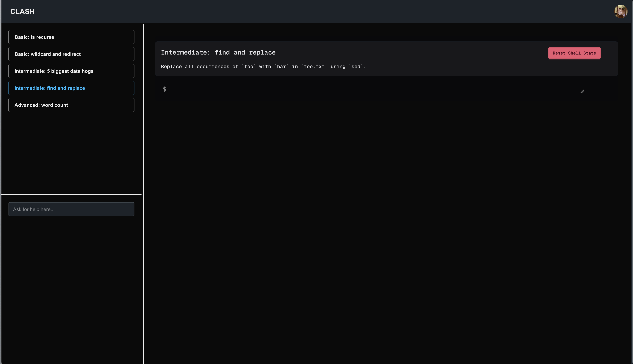This screenshot has width=633, height=364.
Task: Click the 'Intermediate: find and replace' heading
Action: [218, 53]
